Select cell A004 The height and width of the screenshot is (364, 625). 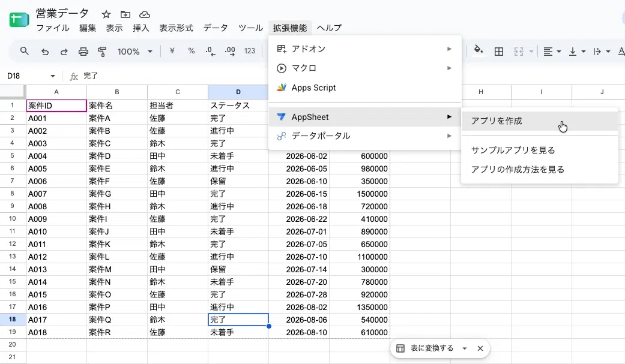56,156
